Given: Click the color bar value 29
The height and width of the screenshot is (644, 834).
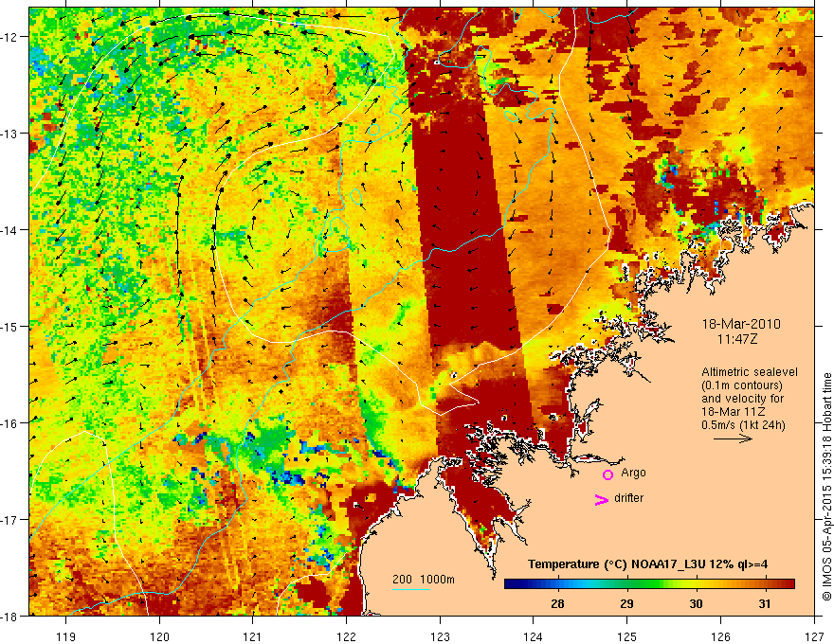Looking at the screenshot, I should 626,603.
